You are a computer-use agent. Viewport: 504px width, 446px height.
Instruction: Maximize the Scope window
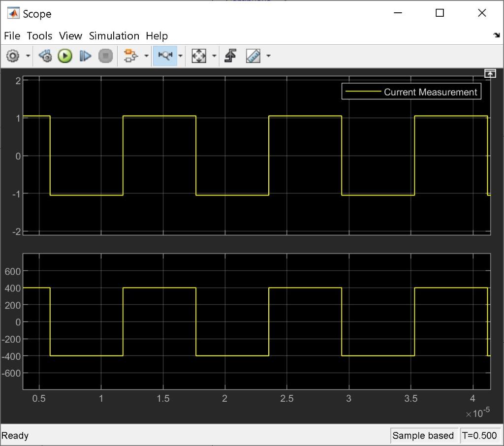point(440,13)
